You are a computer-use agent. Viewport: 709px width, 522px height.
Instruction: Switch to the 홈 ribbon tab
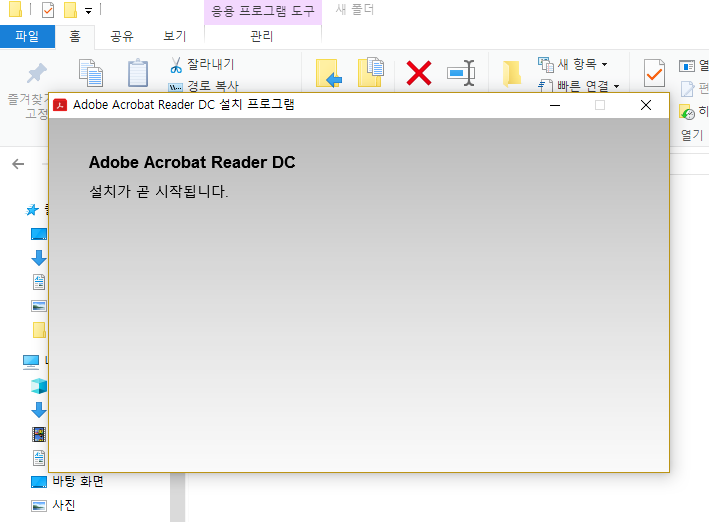tap(75, 36)
